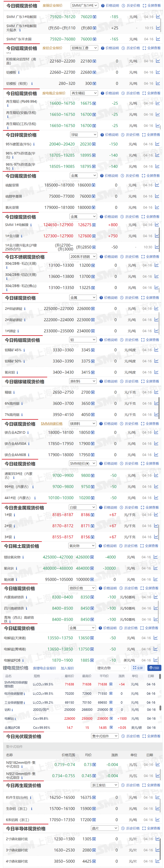Click calendar icon next to 76020 copper average
164x868 pixels.
tap(94, 17)
